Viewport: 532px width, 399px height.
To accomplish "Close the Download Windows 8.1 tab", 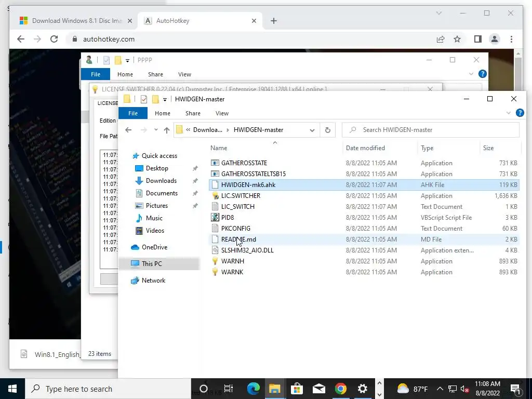I will tap(129, 21).
